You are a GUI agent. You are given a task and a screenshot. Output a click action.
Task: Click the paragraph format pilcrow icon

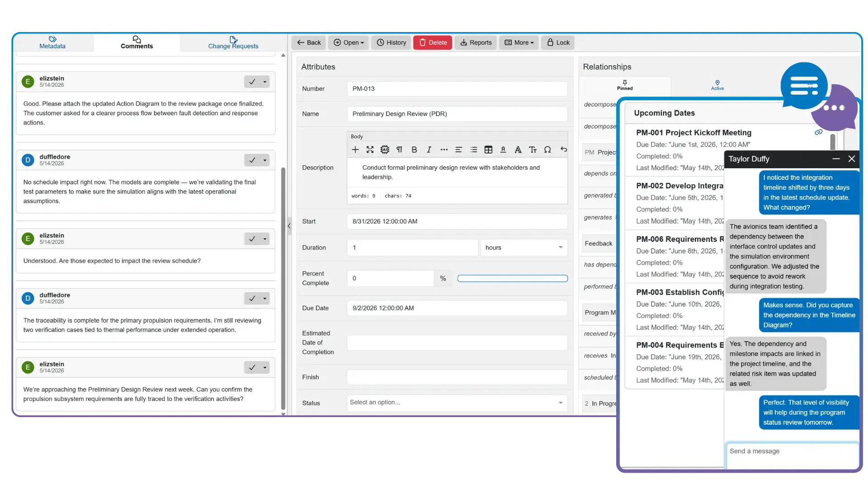click(x=399, y=150)
